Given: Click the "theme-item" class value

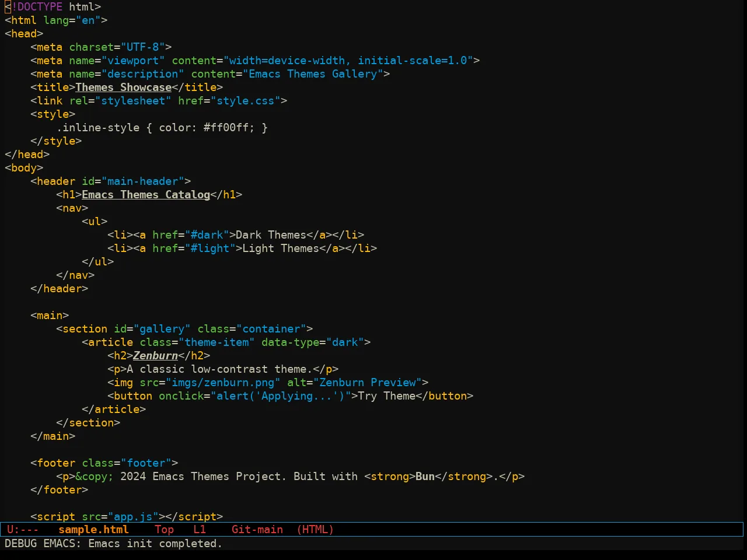Looking at the screenshot, I should 217,342.
